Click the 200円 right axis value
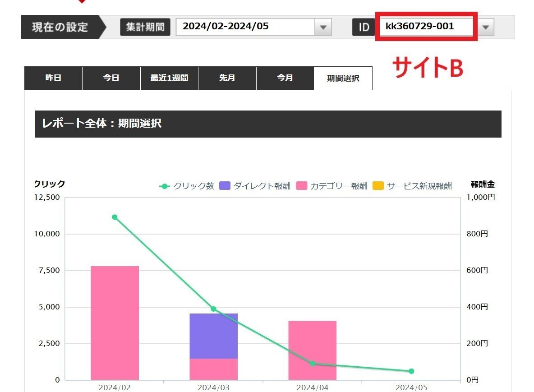 [x=478, y=343]
